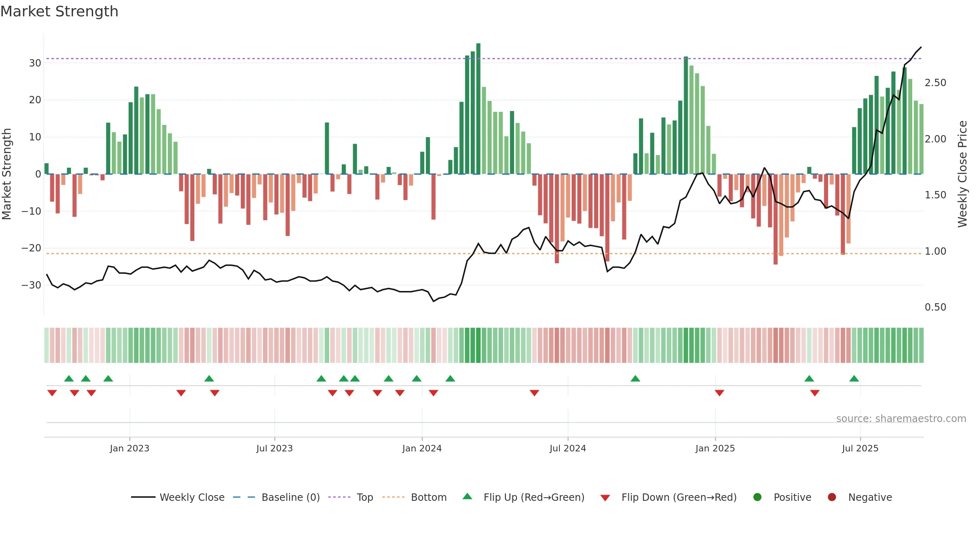Toggle the Bottom legend label
Screen dimensions: 980x551
[x=429, y=497]
